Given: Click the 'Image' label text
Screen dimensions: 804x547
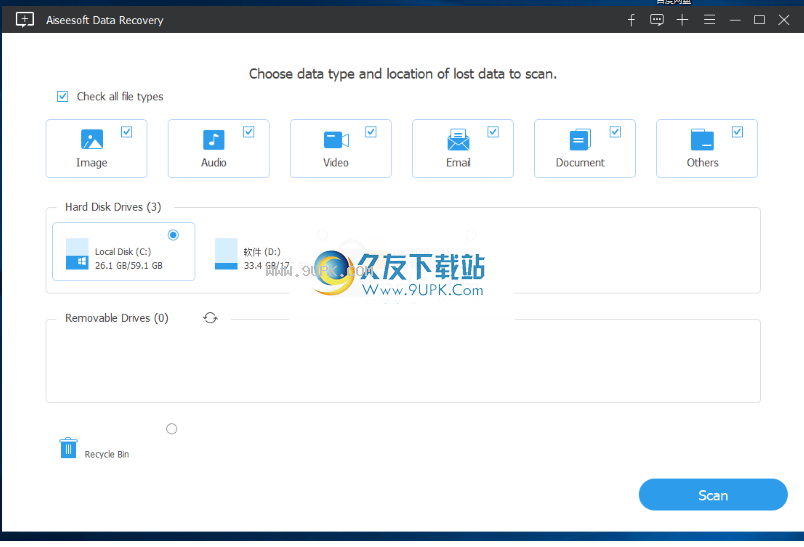Looking at the screenshot, I should tap(92, 163).
